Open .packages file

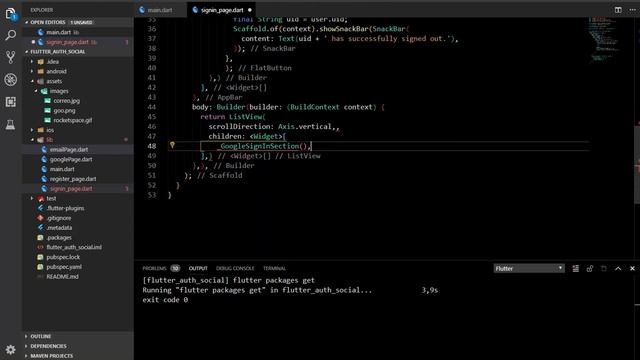coord(78,238)
